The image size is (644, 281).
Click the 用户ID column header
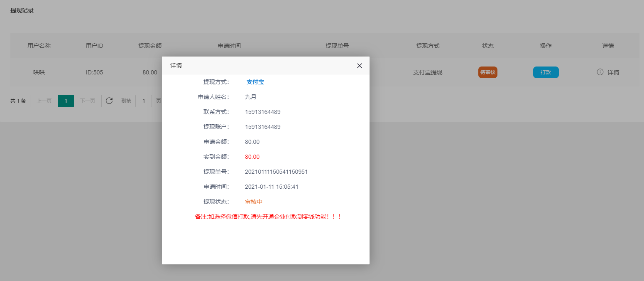[94, 46]
